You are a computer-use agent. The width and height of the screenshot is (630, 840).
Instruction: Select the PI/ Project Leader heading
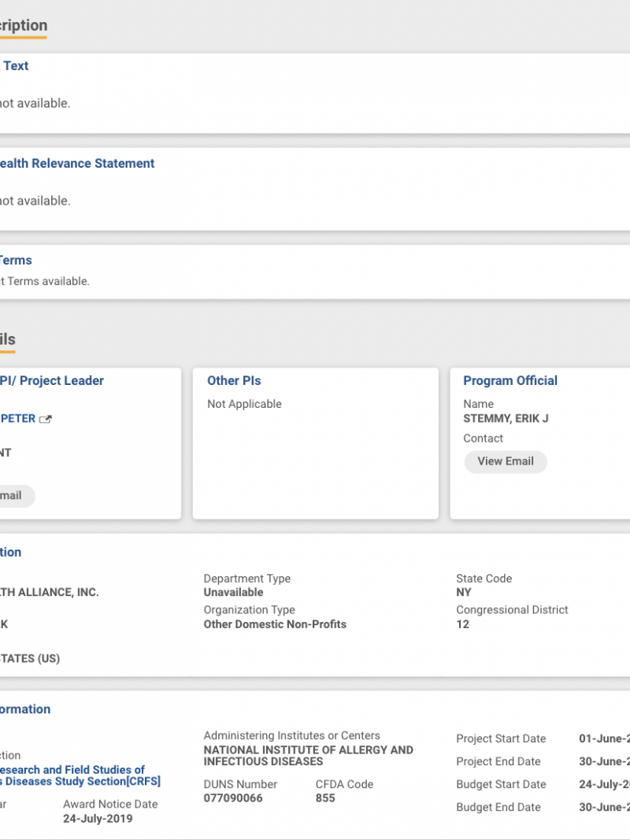(x=52, y=381)
